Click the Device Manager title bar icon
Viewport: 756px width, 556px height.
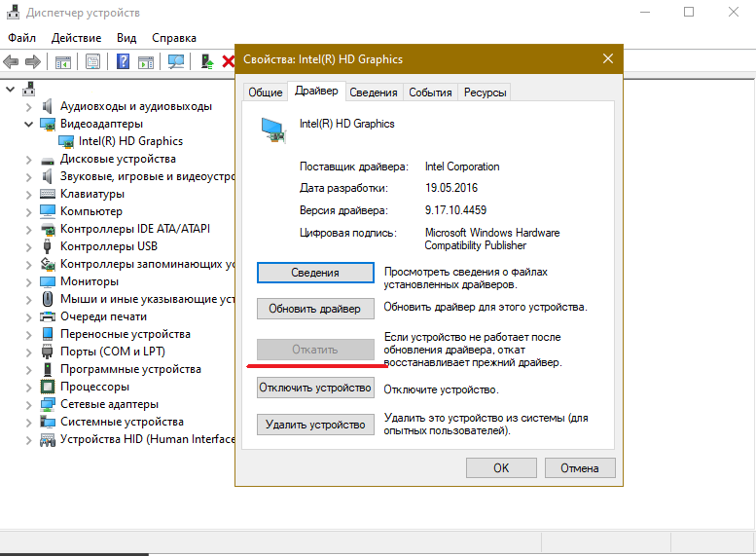tap(13, 12)
